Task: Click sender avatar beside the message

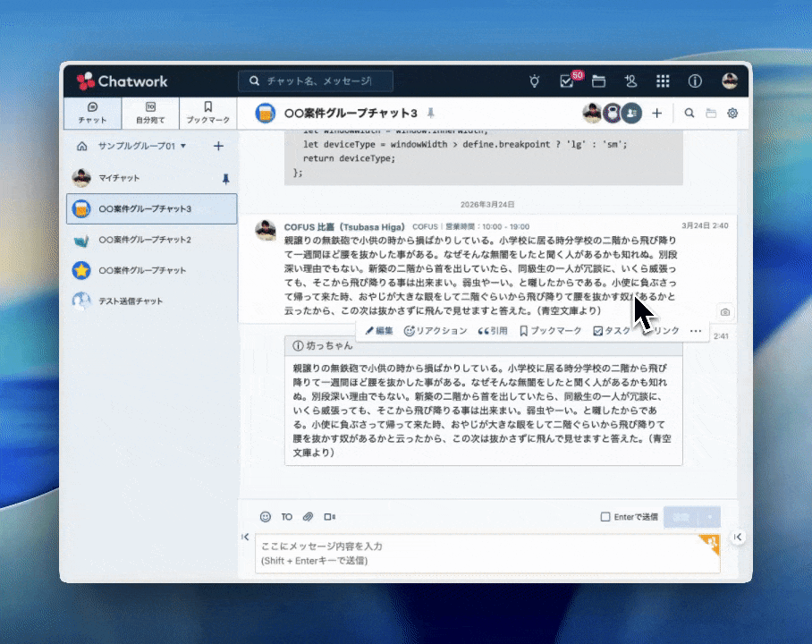Action: point(266,230)
